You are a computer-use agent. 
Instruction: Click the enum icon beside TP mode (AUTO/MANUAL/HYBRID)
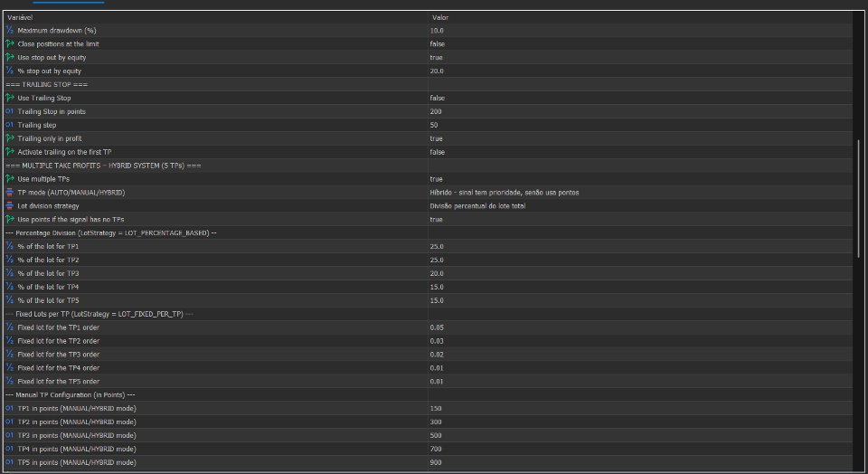[x=9, y=192]
